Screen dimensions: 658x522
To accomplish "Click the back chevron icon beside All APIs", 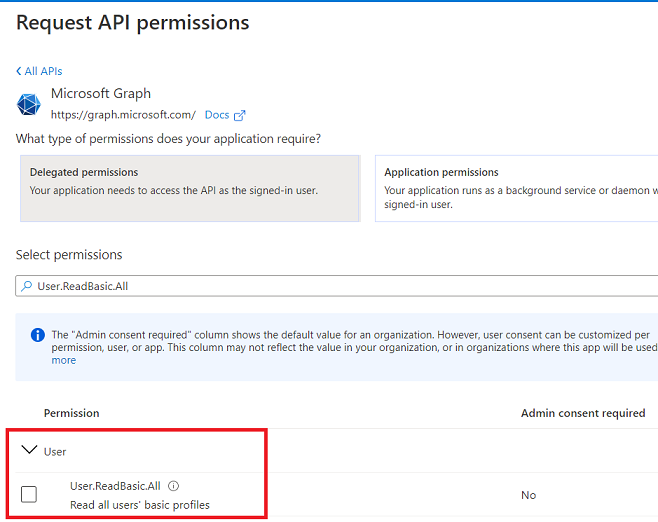I will 19,71.
